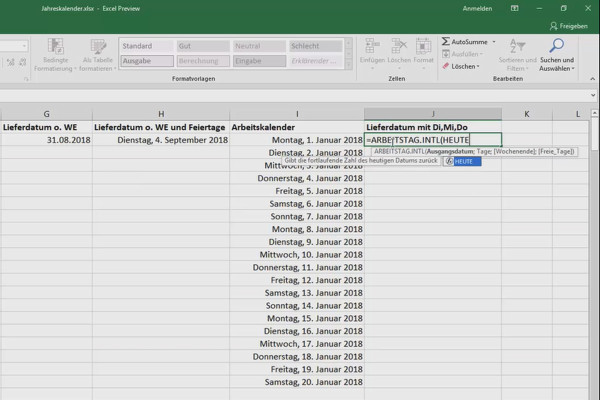Click the active formula cell in column J
The height and width of the screenshot is (400, 600).
(x=433, y=140)
